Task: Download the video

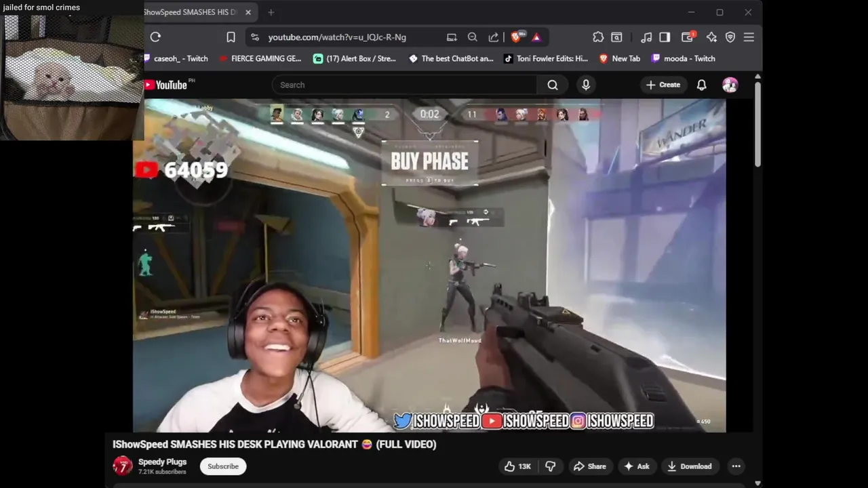Action: (690, 466)
